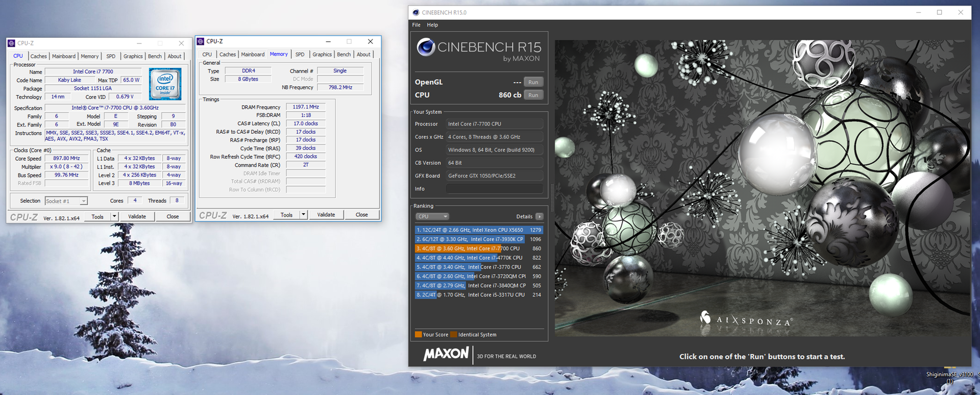Click the 860 cb CPU score
Viewport: 980px width, 395px height.
point(510,95)
